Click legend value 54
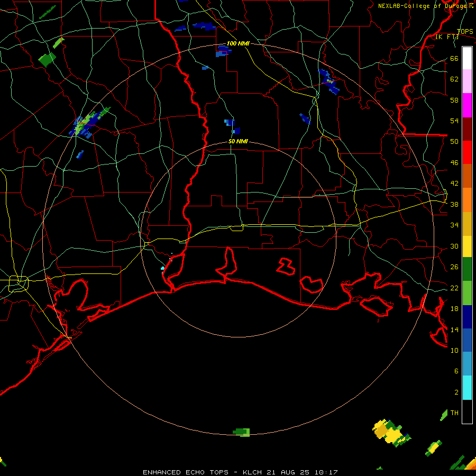The height and width of the screenshot is (476, 476). click(454, 121)
